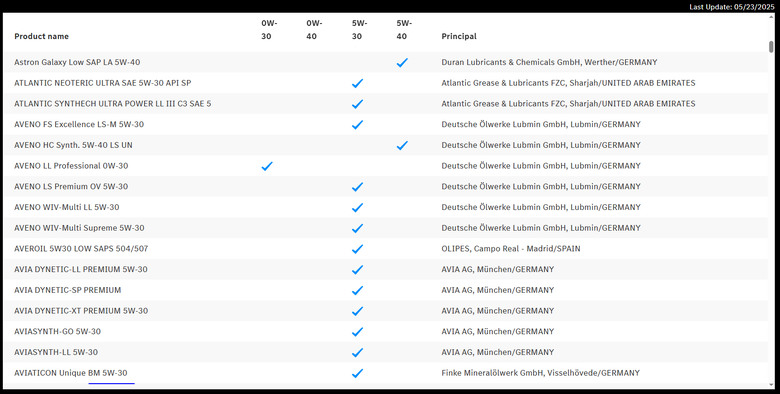Click Duran Lubricants & Chemicals GmbH principal
The width and height of the screenshot is (780, 394).
pos(549,62)
